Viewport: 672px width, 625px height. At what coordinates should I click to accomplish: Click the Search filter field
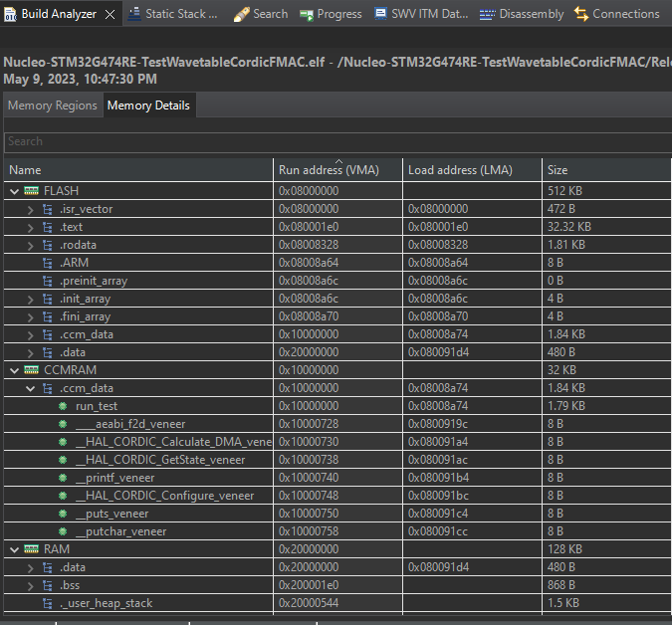pos(337,141)
